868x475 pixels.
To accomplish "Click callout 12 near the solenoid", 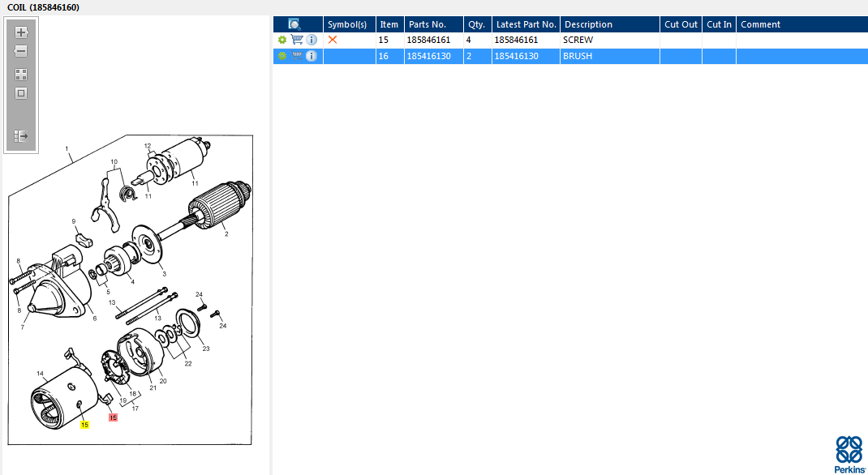I will (148, 146).
